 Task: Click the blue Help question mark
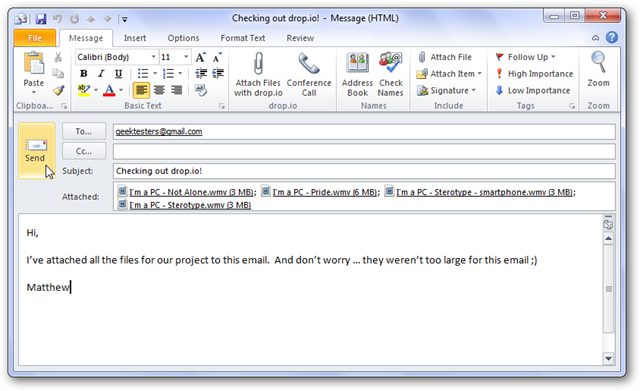pos(611,38)
